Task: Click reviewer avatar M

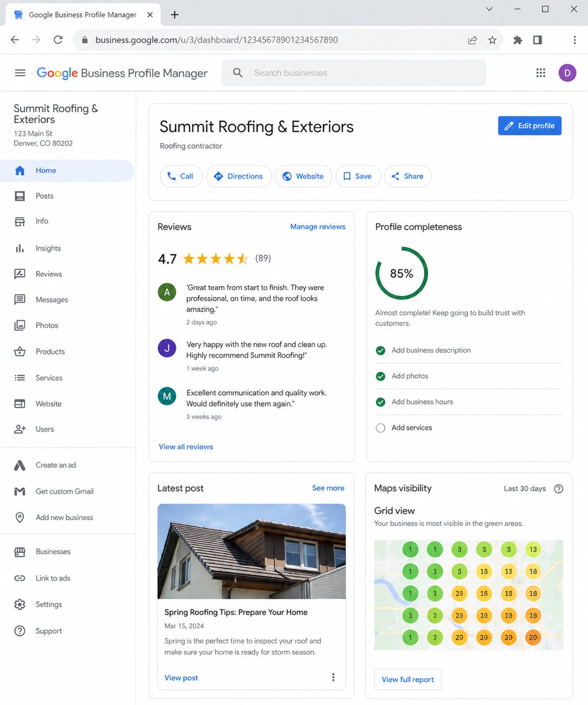Action: (167, 396)
